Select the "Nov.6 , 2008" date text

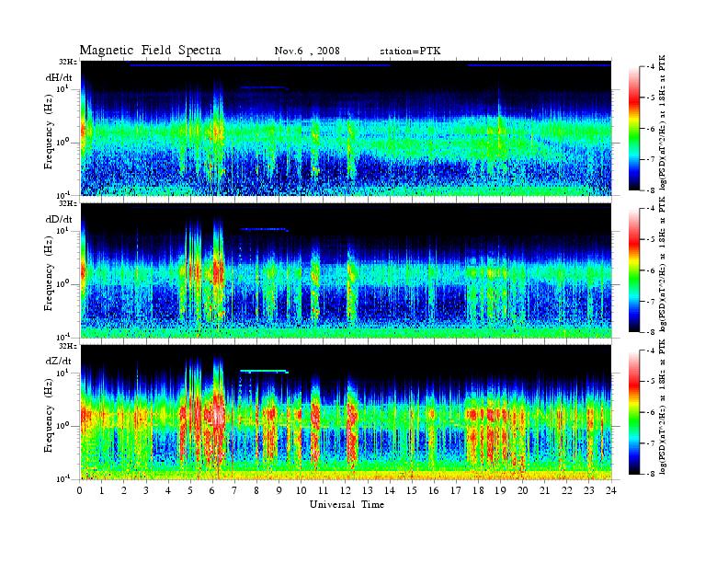307,51
